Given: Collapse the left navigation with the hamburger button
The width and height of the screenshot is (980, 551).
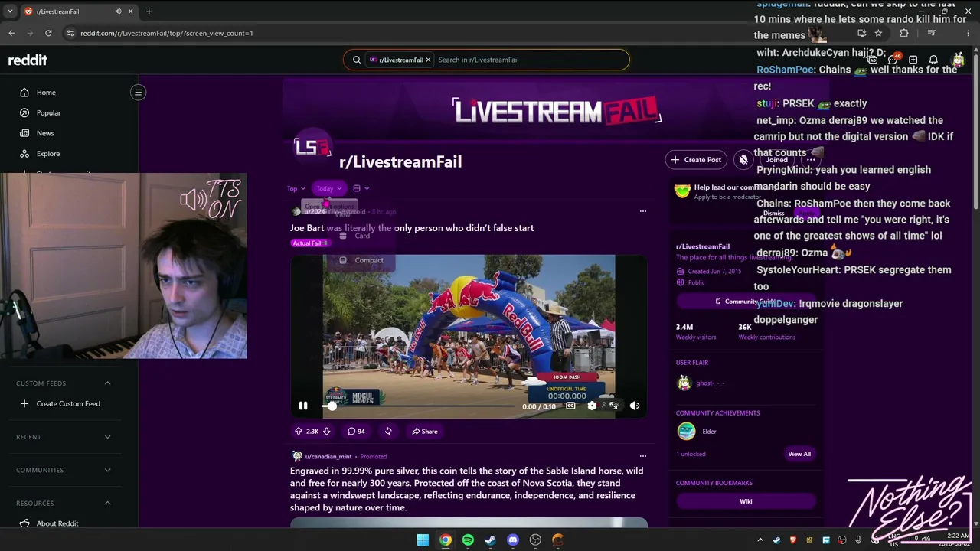Looking at the screenshot, I should pyautogui.click(x=139, y=93).
